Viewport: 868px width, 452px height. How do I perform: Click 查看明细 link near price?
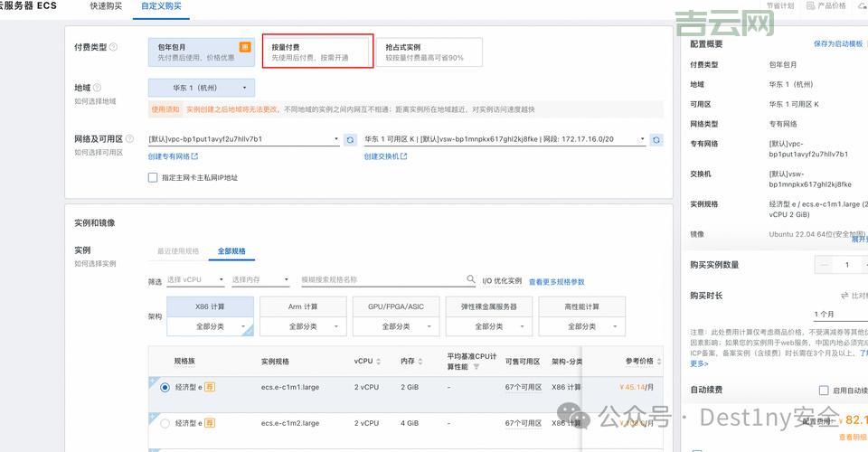pos(853,437)
